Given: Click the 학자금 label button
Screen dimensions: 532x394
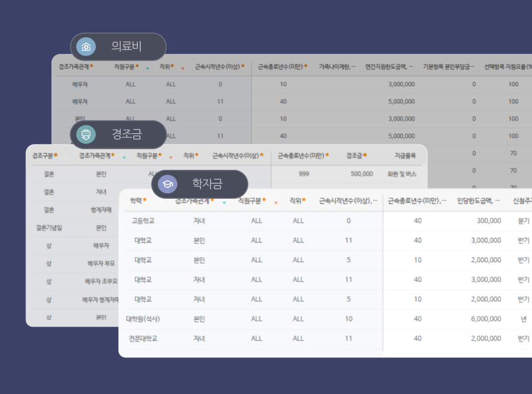Looking at the screenshot, I should coord(209,184).
